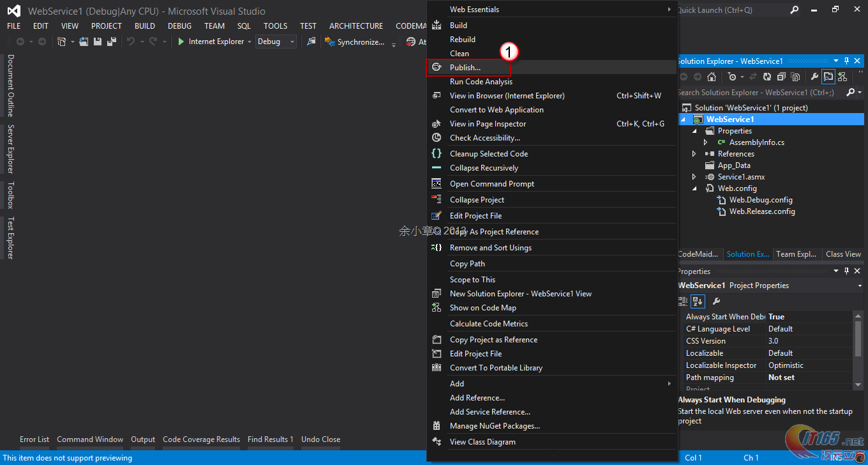Select the App_Data folder
This screenshot has height=465, width=868.
point(734,165)
